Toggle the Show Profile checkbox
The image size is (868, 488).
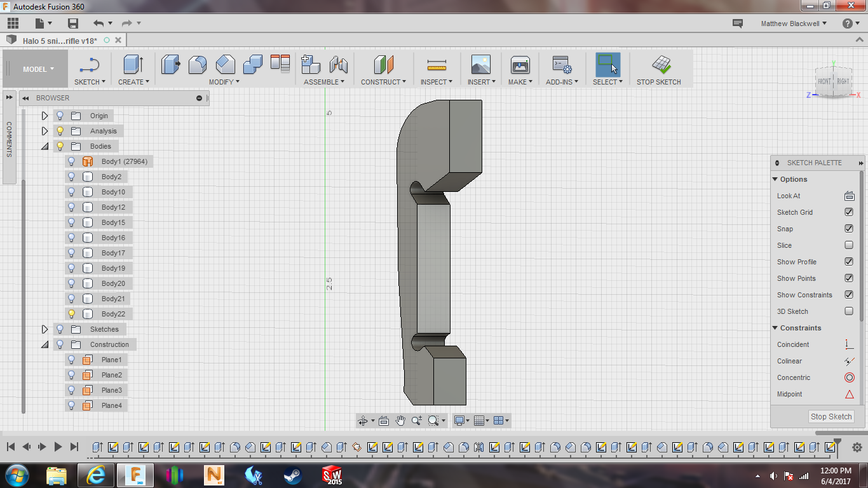tap(849, 262)
